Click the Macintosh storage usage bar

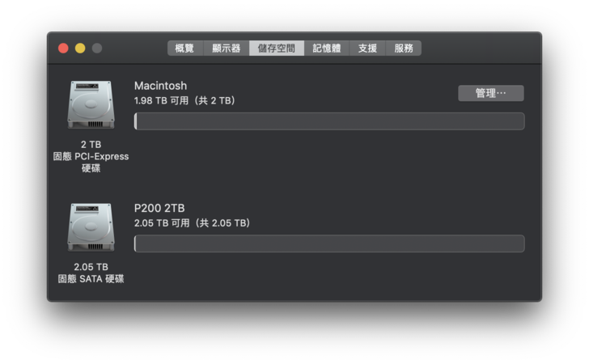point(329,121)
